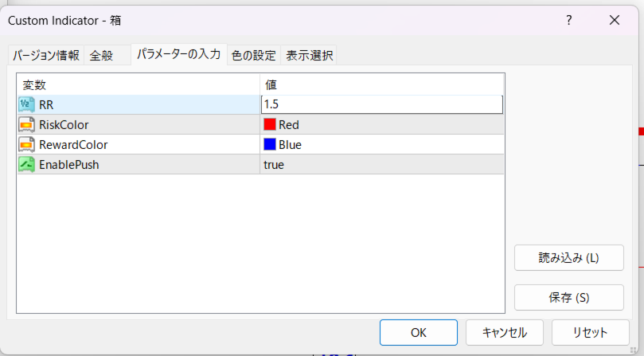This screenshot has width=644, height=356.
Task: Click the RR value field showing 1.5
Action: coord(382,104)
